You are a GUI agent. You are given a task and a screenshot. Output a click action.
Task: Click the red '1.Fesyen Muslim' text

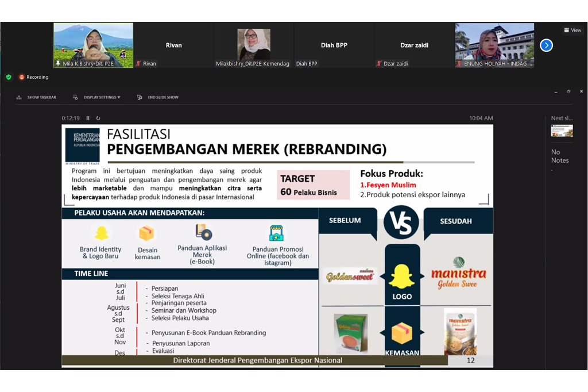pyautogui.click(x=388, y=185)
